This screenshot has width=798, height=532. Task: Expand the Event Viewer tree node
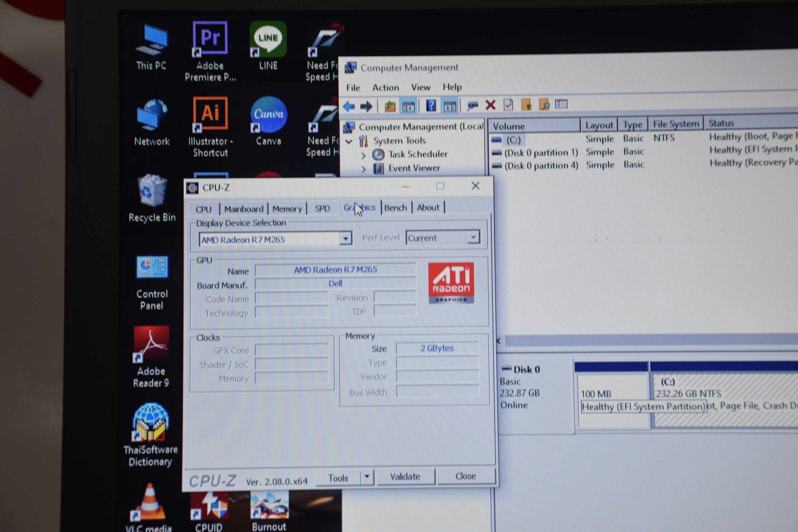363,169
